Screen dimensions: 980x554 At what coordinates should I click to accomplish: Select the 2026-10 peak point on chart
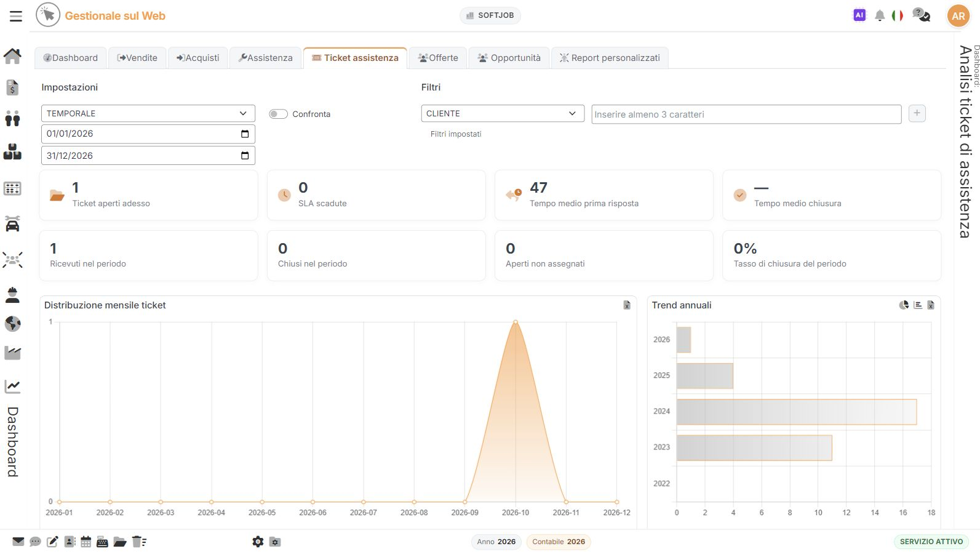[516, 322]
